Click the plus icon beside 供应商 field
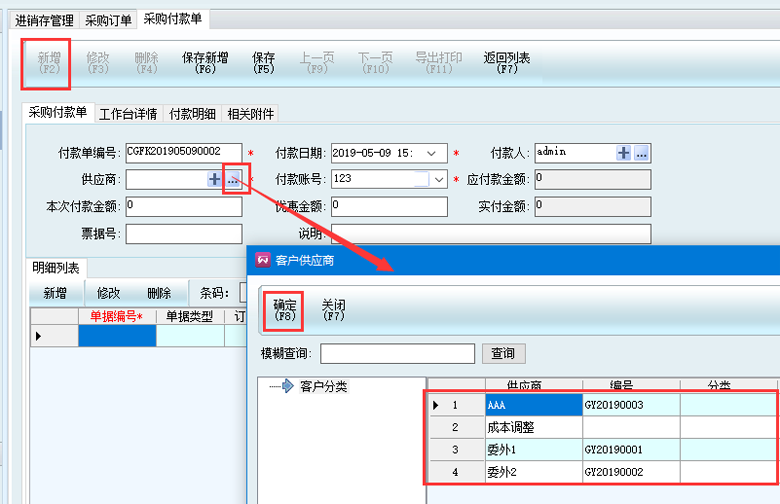780x504 pixels. coord(214,179)
